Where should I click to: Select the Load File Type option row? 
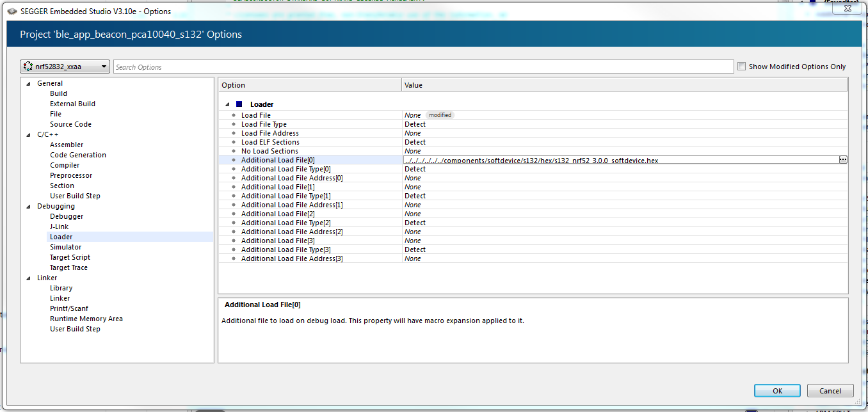(x=533, y=124)
